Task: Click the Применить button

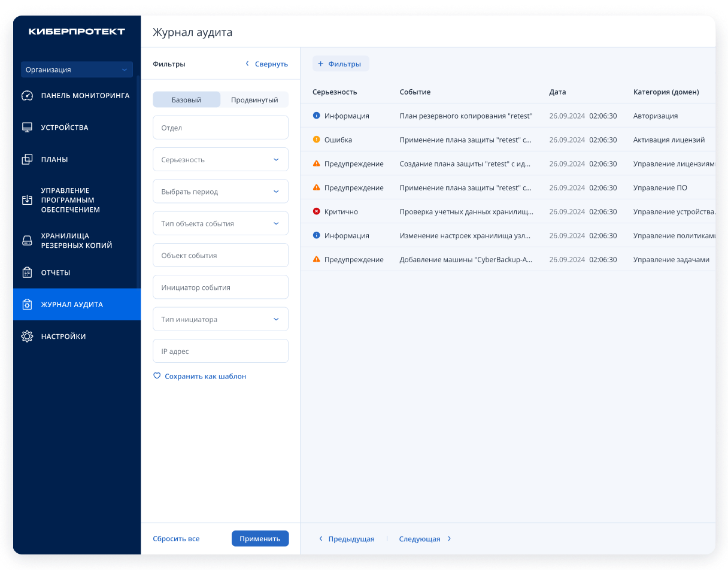Action: pos(260,538)
